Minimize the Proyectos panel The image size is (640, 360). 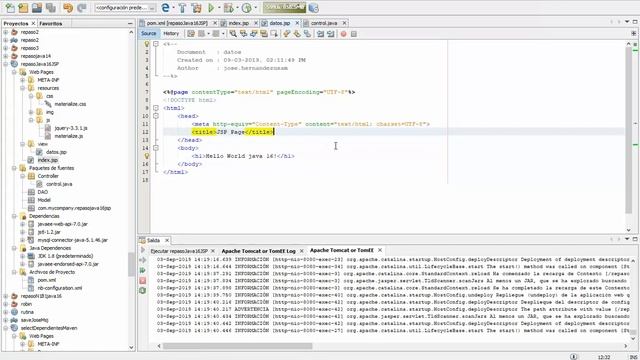(130, 24)
